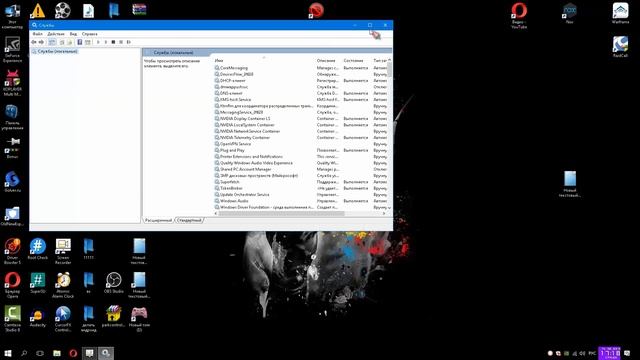Open Nox desktop icon
Image resolution: width=640 pixels, height=360 pixels.
click(x=569, y=13)
